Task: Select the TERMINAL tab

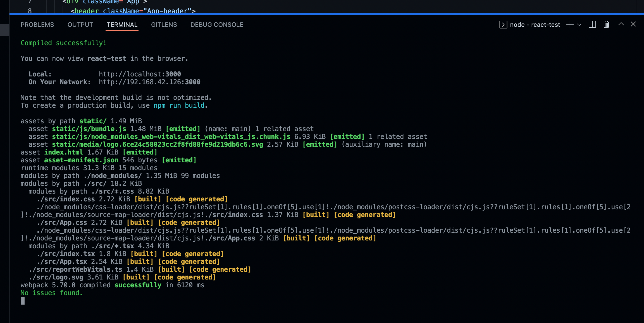Action: (x=122, y=25)
